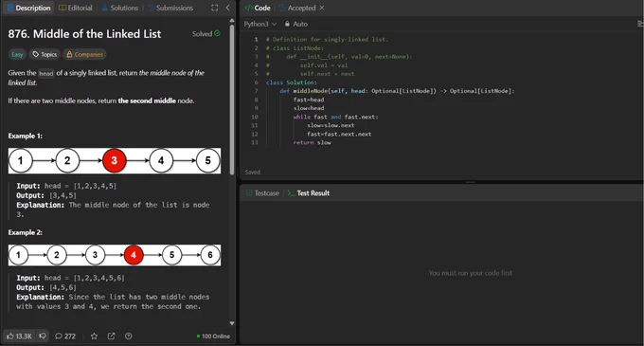This screenshot has height=346, width=644.
Task: Click the problem title '876. Middle of the Linked List'
Action: click(x=84, y=34)
